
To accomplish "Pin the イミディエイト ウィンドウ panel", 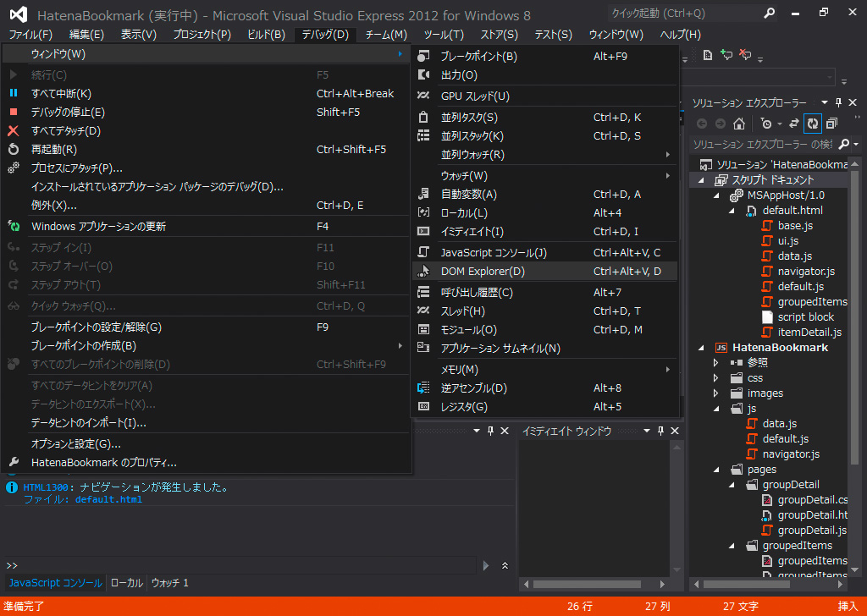I will [x=660, y=431].
